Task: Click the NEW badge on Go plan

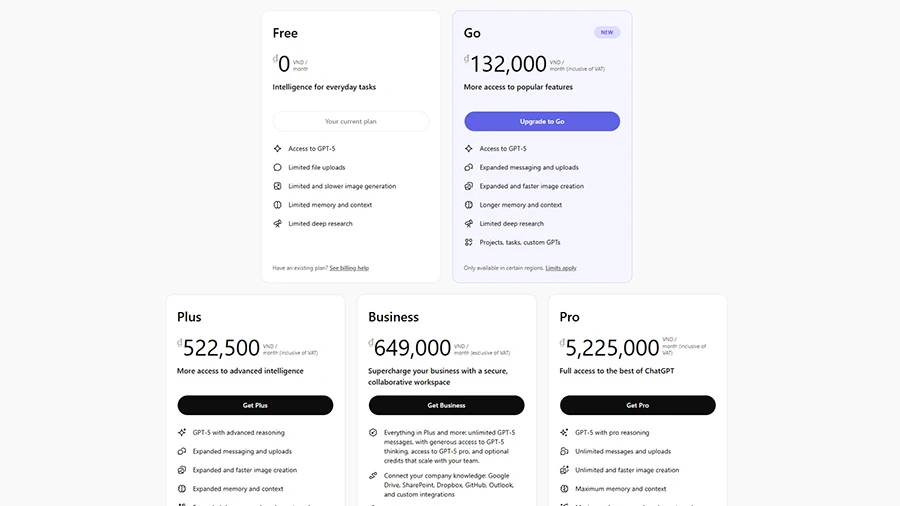Action: point(607,32)
